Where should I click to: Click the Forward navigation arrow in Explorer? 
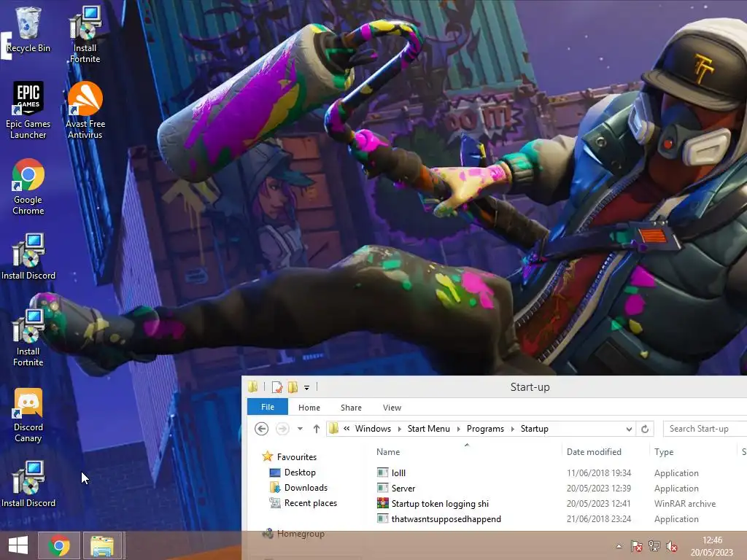click(282, 429)
